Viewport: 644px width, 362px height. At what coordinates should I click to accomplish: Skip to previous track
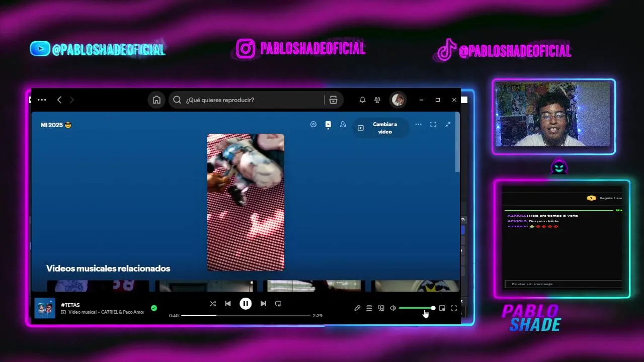[x=228, y=304]
